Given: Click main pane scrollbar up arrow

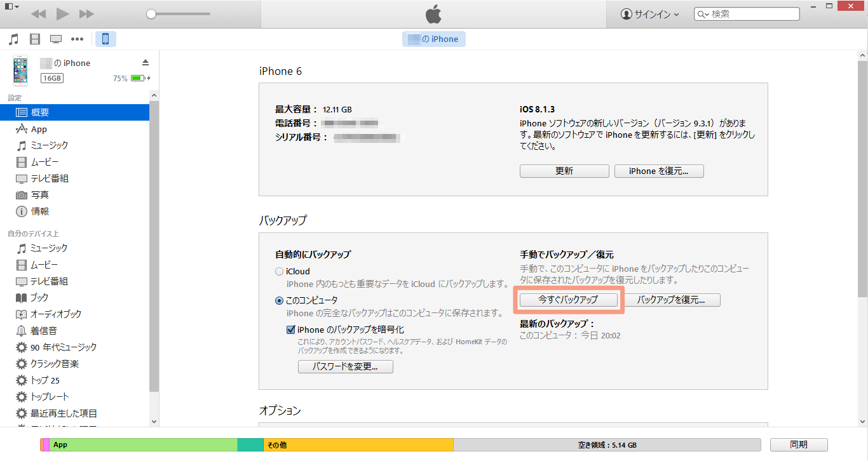Looking at the screenshot, I should pos(862,56).
